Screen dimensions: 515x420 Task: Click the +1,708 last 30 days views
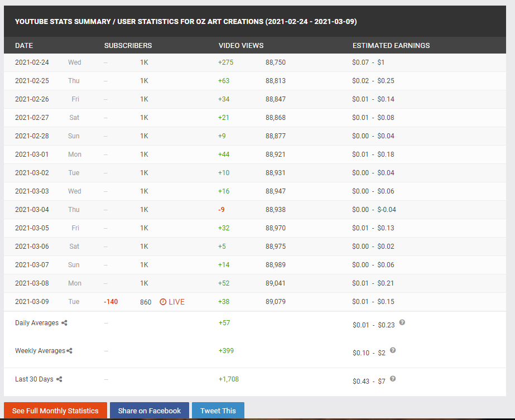pyautogui.click(x=229, y=379)
